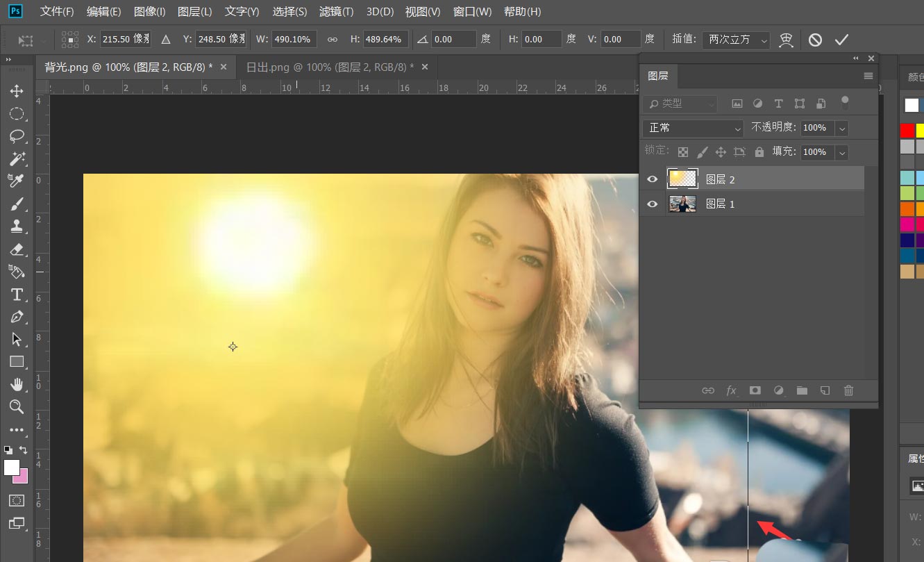Toggle Quick Mask mode

coord(17,500)
